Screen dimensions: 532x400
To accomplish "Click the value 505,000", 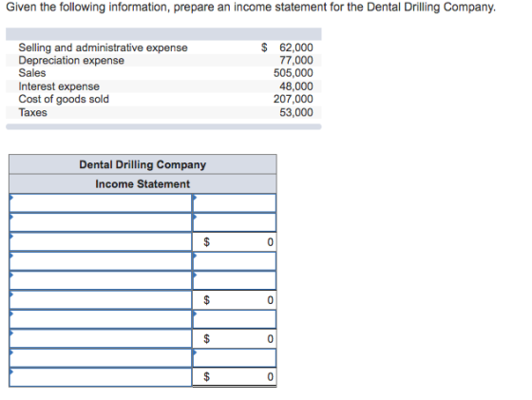I will tap(294, 73).
